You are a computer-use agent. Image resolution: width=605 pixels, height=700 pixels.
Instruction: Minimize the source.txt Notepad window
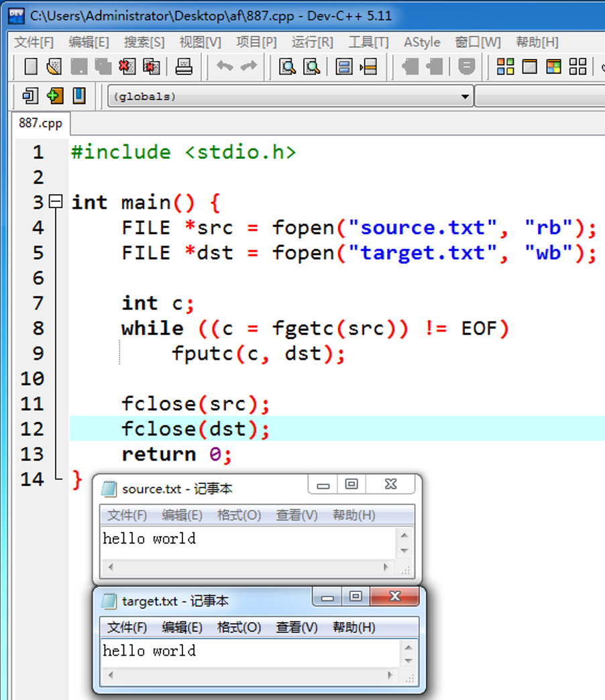[323, 485]
